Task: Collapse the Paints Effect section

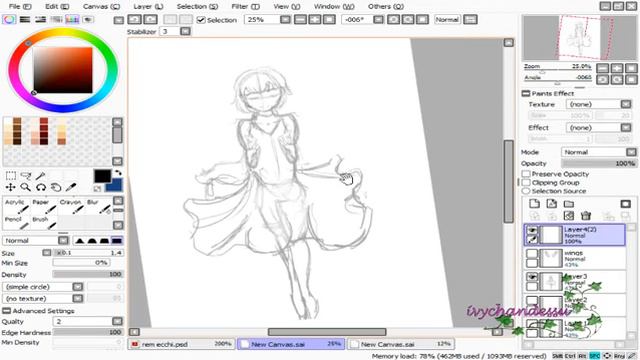Action: pos(526,93)
